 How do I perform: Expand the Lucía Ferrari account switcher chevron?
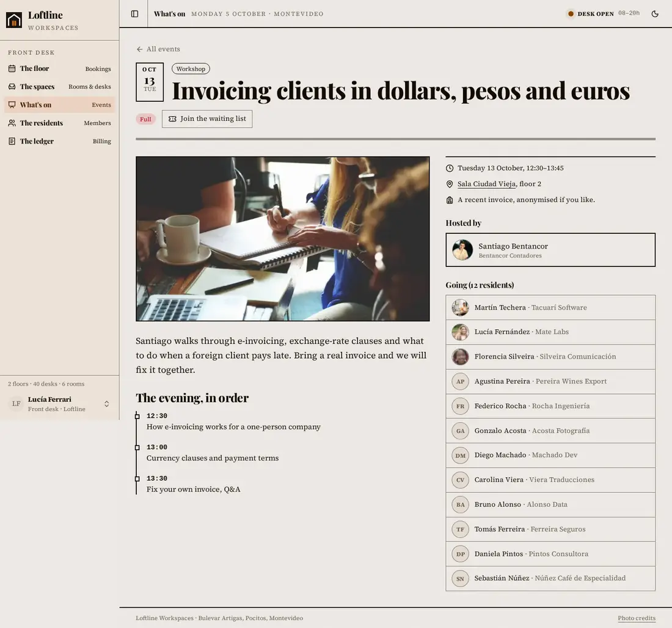pos(107,404)
